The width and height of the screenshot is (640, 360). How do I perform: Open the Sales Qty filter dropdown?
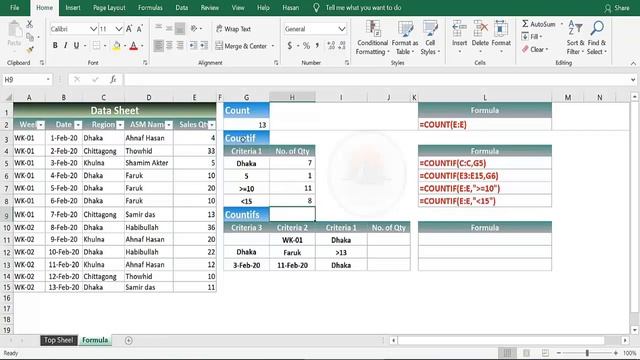[x=211, y=125]
